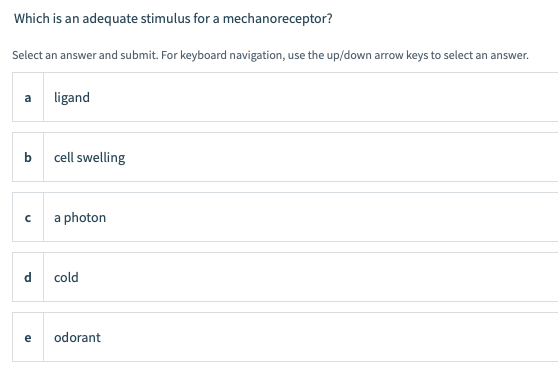
Task: Click the word 'ligand'
Action: [x=72, y=98]
